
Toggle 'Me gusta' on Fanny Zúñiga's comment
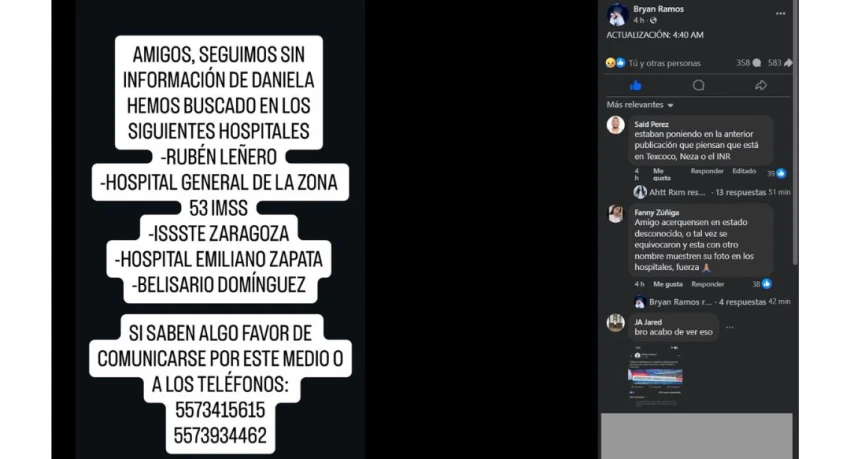[x=668, y=284]
